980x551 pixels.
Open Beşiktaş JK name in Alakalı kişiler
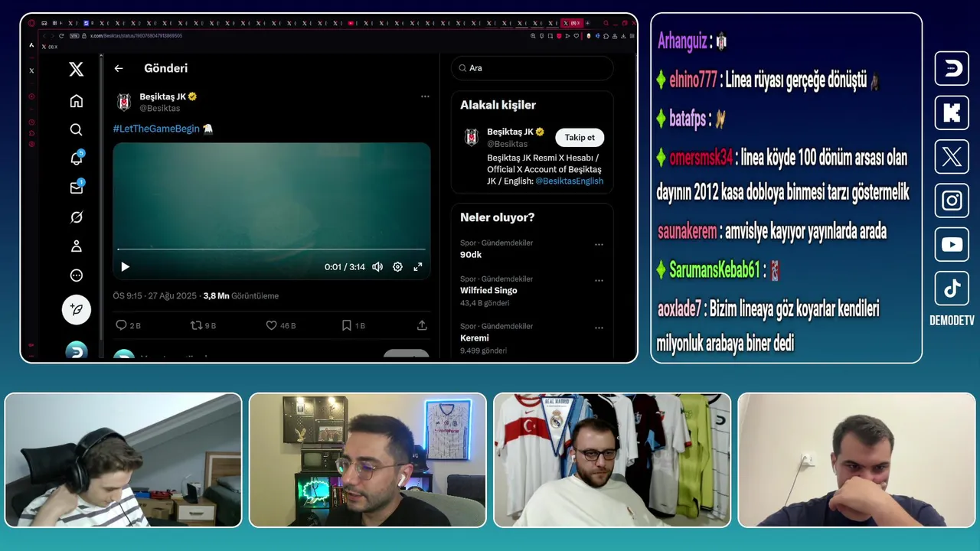[x=510, y=132]
